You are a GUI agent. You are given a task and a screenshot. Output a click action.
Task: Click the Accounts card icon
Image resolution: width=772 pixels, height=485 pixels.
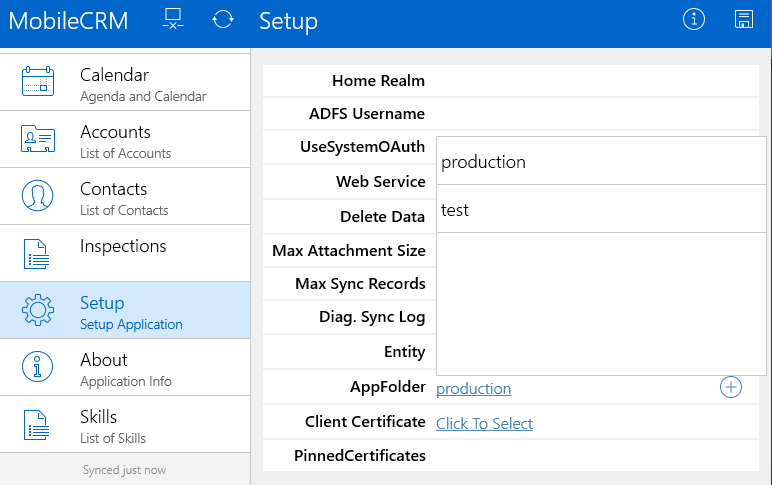pyautogui.click(x=38, y=138)
